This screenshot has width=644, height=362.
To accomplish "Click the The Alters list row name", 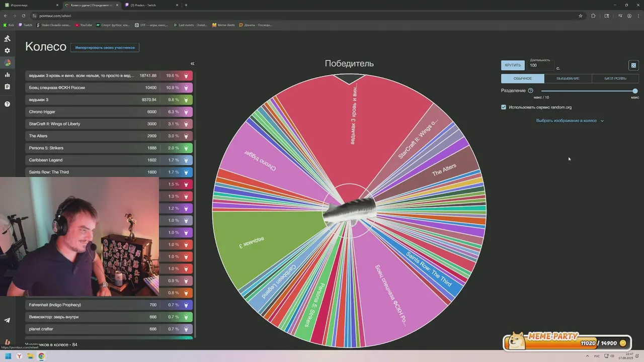I will point(38,136).
